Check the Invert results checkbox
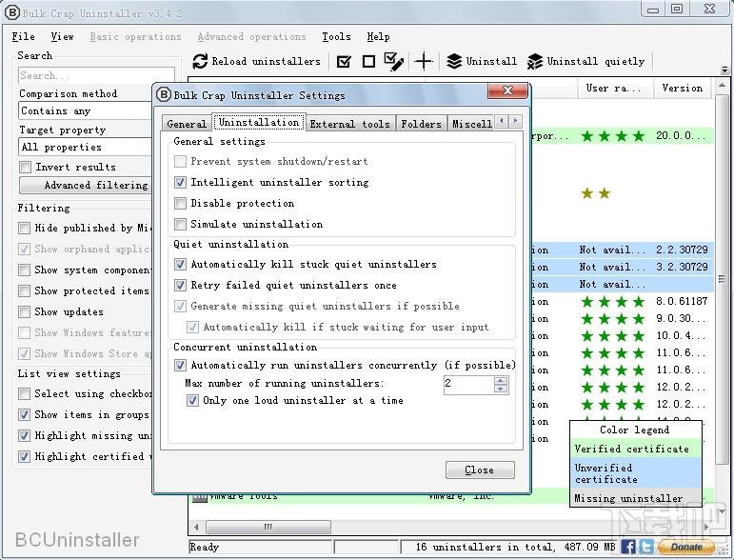The image size is (734, 560). pyautogui.click(x=26, y=168)
